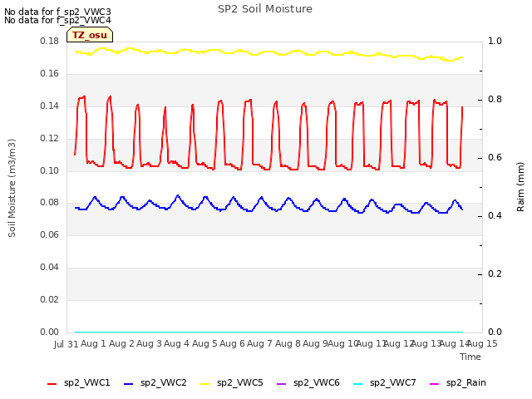Click the 1.0 right axis tick label
532x399 pixels.
click(x=495, y=41)
